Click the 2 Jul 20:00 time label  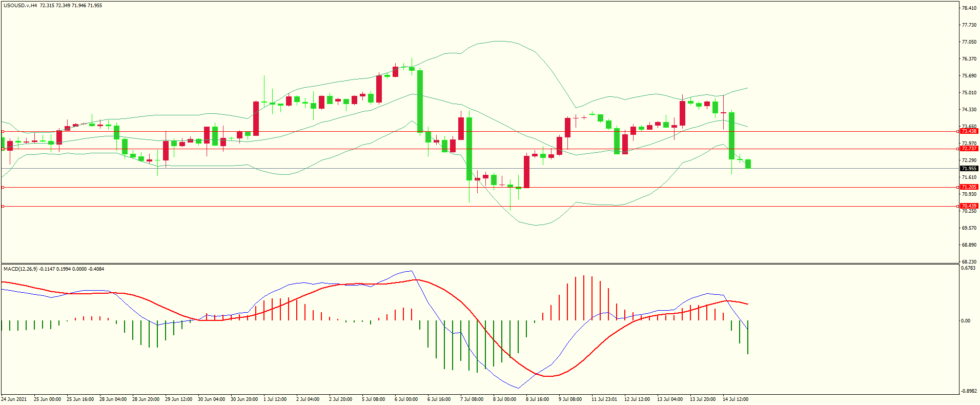pos(341,399)
